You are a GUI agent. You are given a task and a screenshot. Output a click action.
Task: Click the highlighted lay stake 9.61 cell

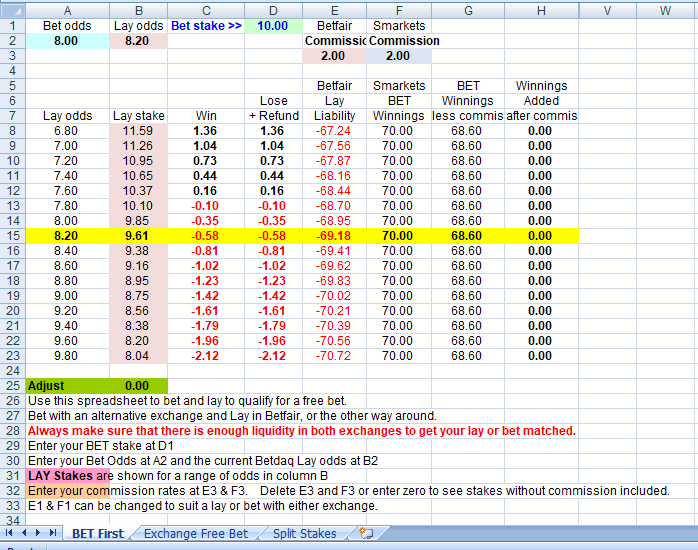pos(138,236)
